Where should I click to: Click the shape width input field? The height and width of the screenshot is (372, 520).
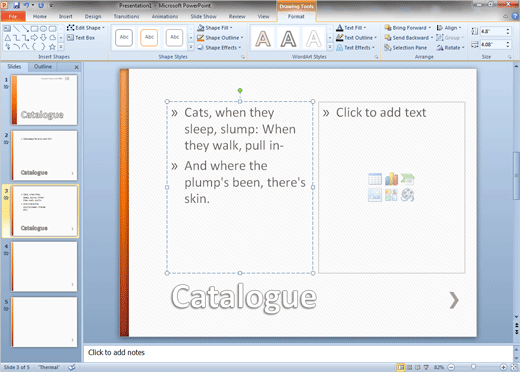tap(492, 44)
